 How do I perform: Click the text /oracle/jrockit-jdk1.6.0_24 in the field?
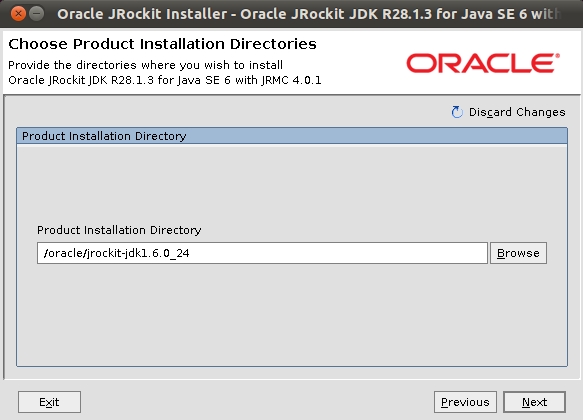point(116,253)
